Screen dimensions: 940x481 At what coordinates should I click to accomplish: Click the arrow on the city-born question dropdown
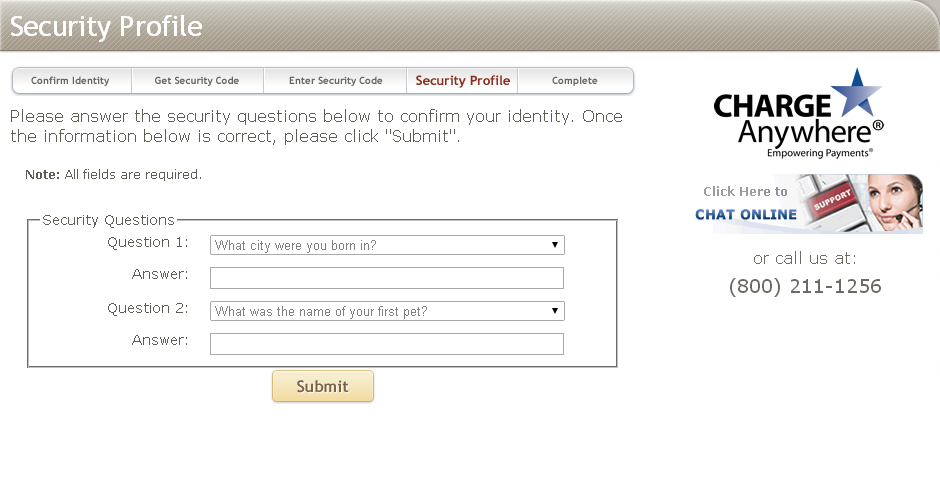pos(554,245)
